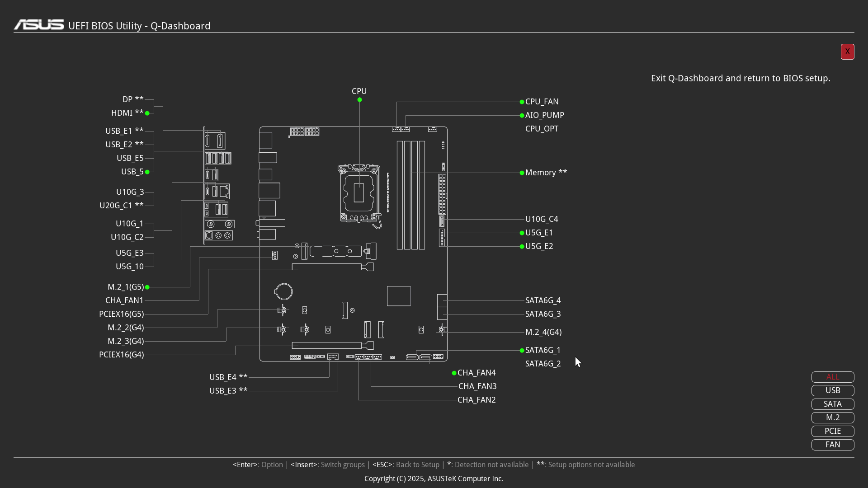Image resolution: width=868 pixels, height=488 pixels.
Task: Click the red X exit button
Action: point(847,52)
